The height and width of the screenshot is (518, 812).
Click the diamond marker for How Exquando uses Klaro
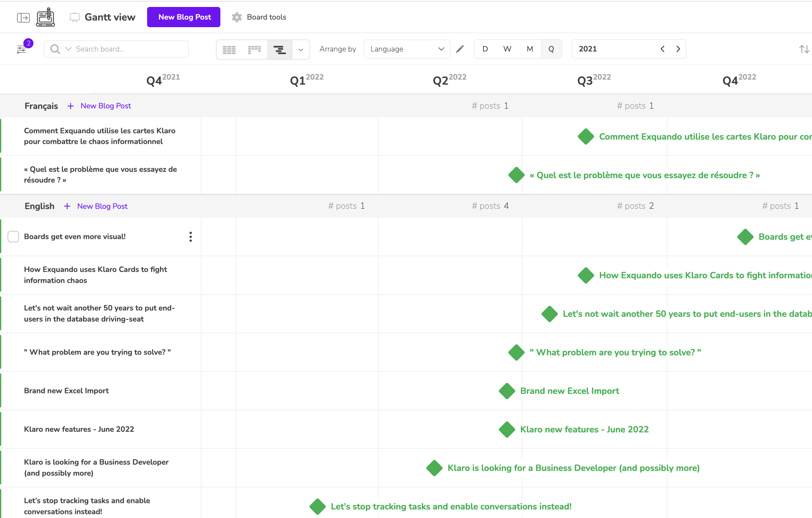point(586,275)
